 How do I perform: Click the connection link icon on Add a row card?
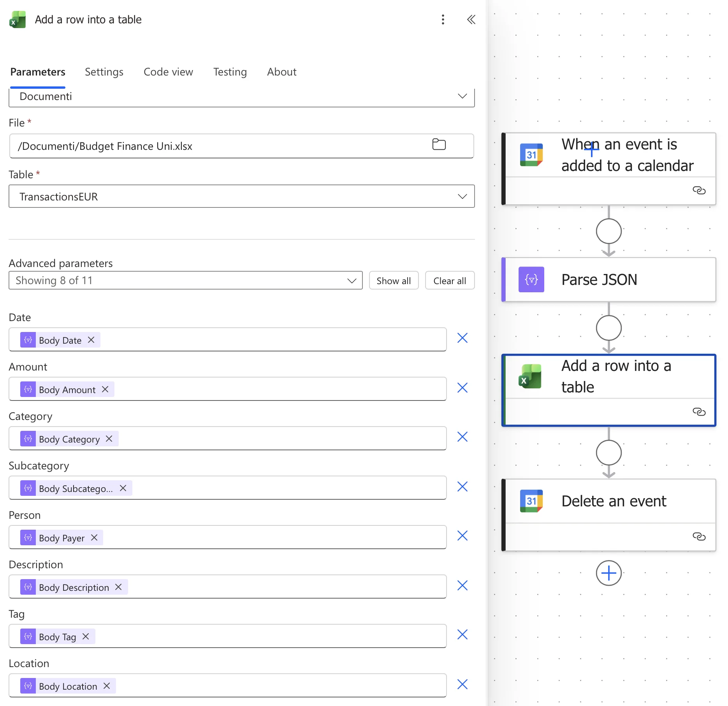699,412
